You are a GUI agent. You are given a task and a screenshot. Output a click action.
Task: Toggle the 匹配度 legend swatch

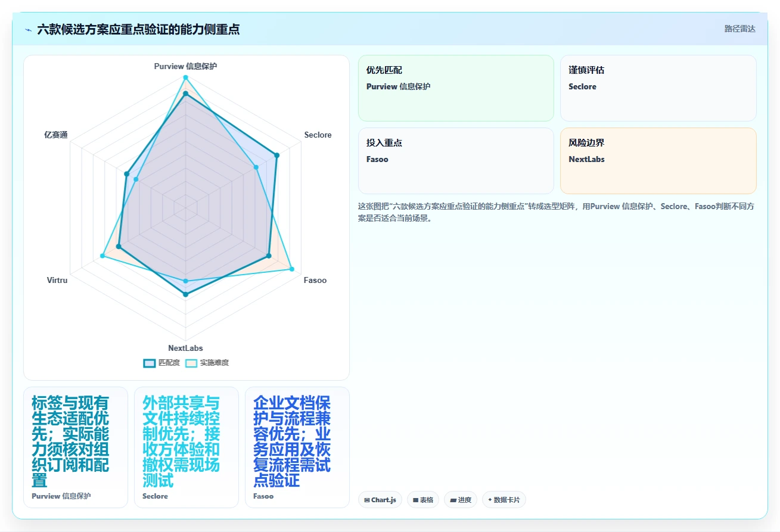pos(150,362)
